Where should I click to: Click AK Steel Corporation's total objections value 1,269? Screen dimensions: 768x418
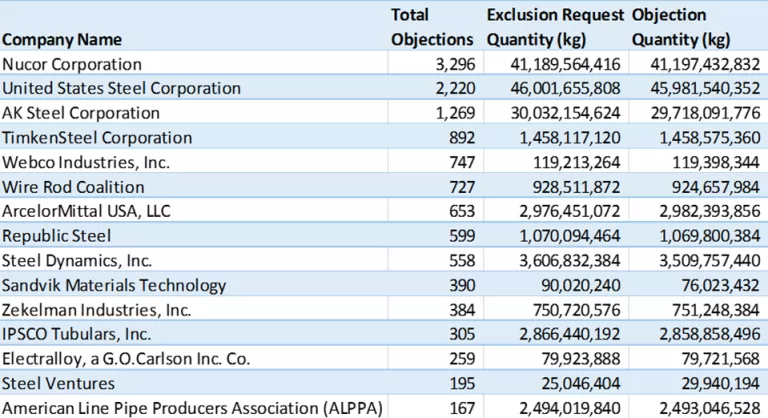click(x=454, y=113)
